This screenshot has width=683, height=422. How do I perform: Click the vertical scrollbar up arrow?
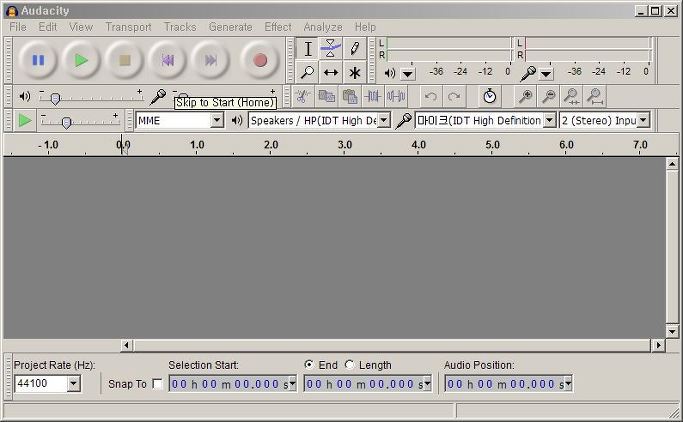(672, 164)
